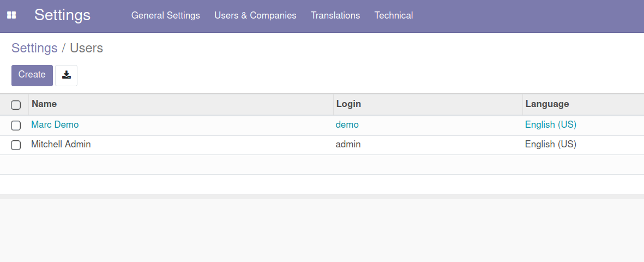Screen dimensions: 644x262
Task: Open the General Settings menu
Action: click(166, 15)
